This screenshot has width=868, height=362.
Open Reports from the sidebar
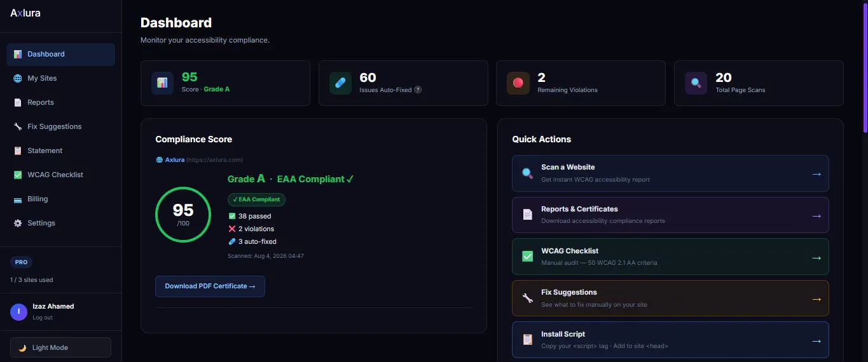tap(60, 103)
